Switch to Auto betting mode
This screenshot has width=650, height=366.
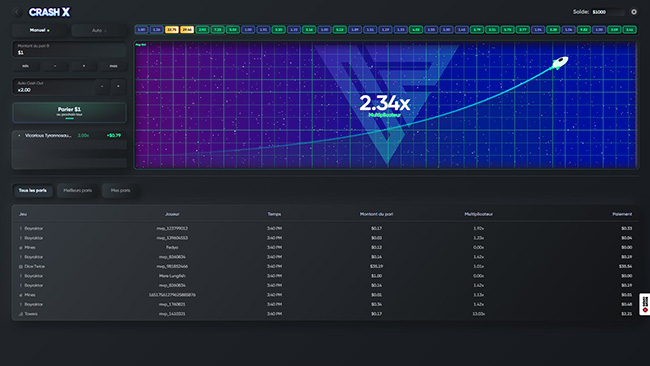(x=99, y=30)
